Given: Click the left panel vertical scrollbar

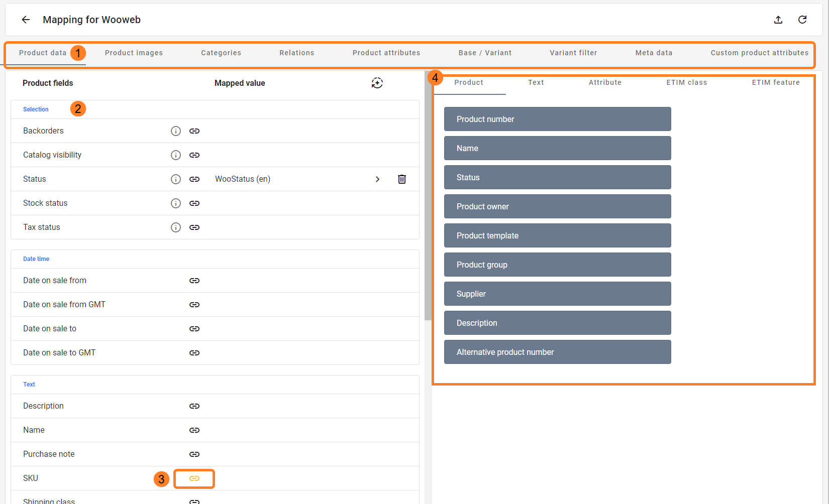Looking at the screenshot, I should point(428,196).
